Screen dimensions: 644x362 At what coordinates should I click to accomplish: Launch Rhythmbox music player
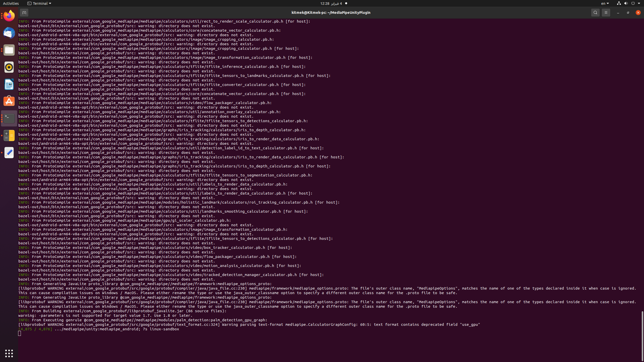(x=9, y=67)
